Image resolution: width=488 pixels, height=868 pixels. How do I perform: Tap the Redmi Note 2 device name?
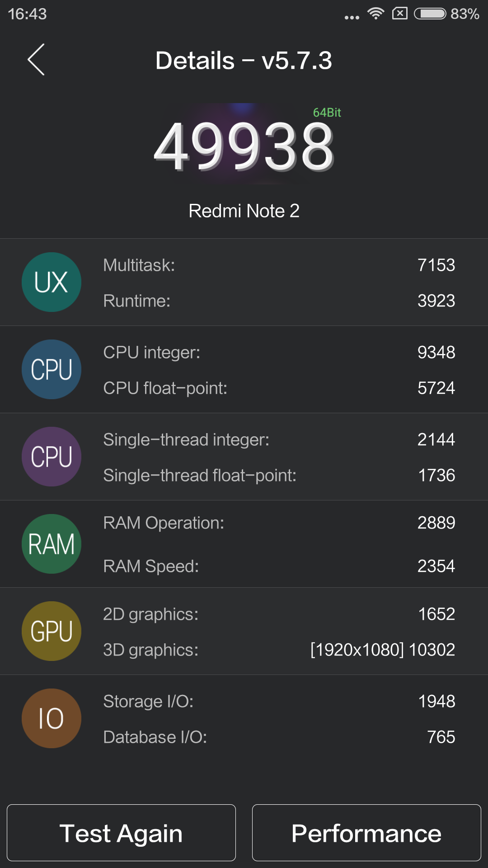244,211
